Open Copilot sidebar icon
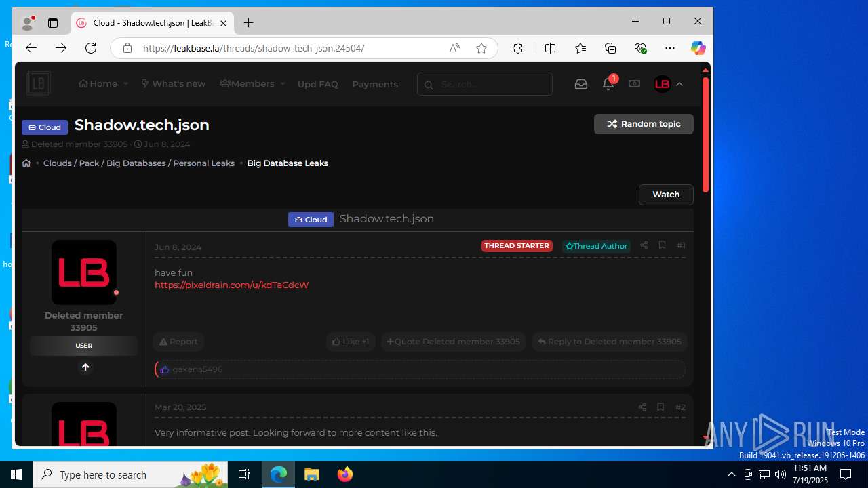The width and height of the screenshot is (868, 488). coord(698,48)
